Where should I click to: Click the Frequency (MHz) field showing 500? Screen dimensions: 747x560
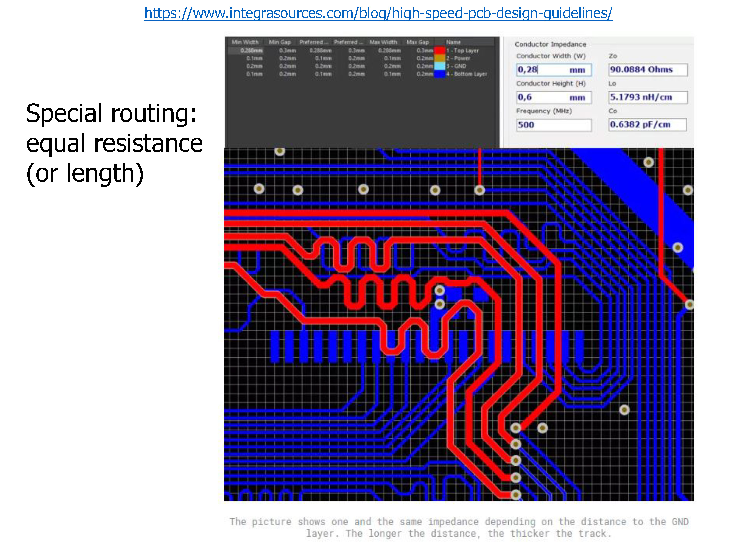point(554,125)
